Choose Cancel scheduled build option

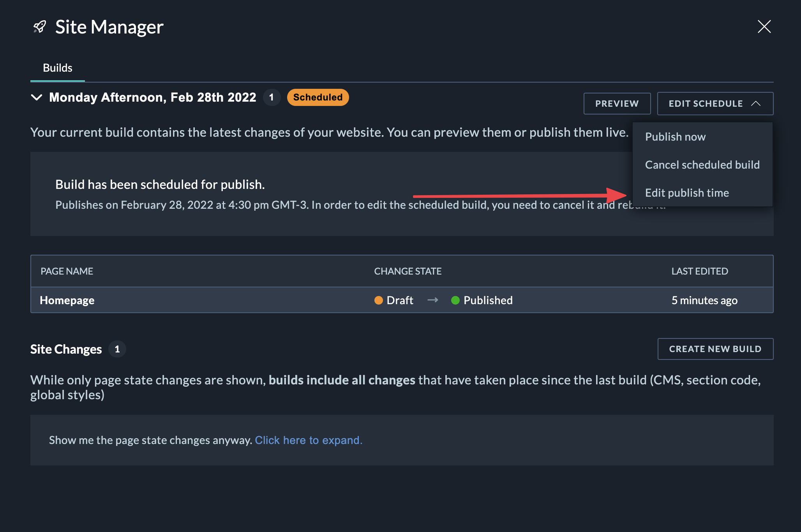(x=702, y=165)
